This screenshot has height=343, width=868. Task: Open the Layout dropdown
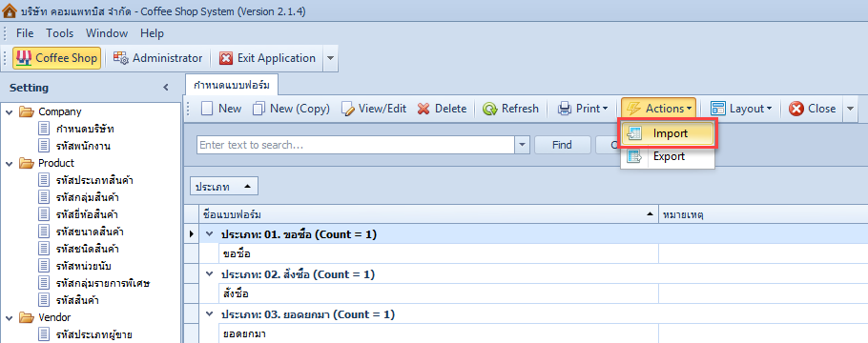(741, 109)
